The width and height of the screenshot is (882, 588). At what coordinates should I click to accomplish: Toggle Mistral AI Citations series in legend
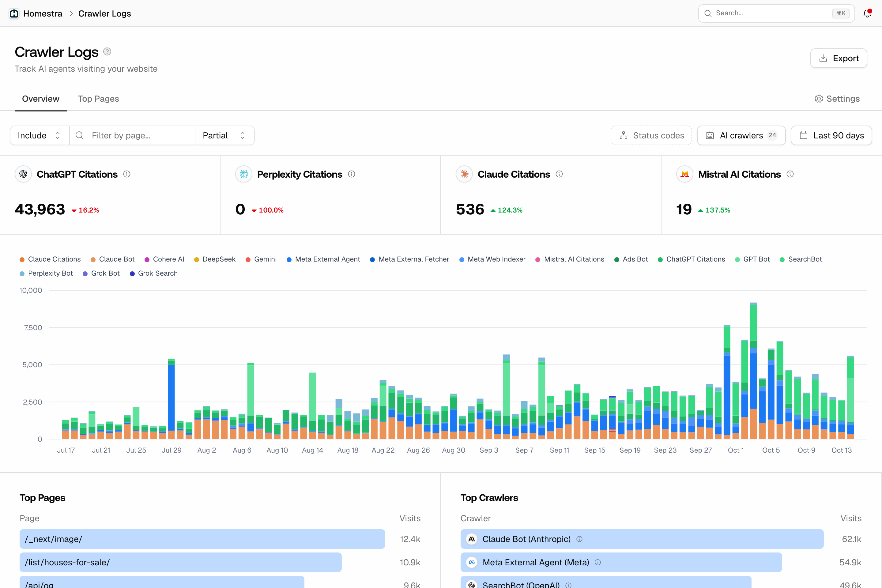pyautogui.click(x=570, y=259)
